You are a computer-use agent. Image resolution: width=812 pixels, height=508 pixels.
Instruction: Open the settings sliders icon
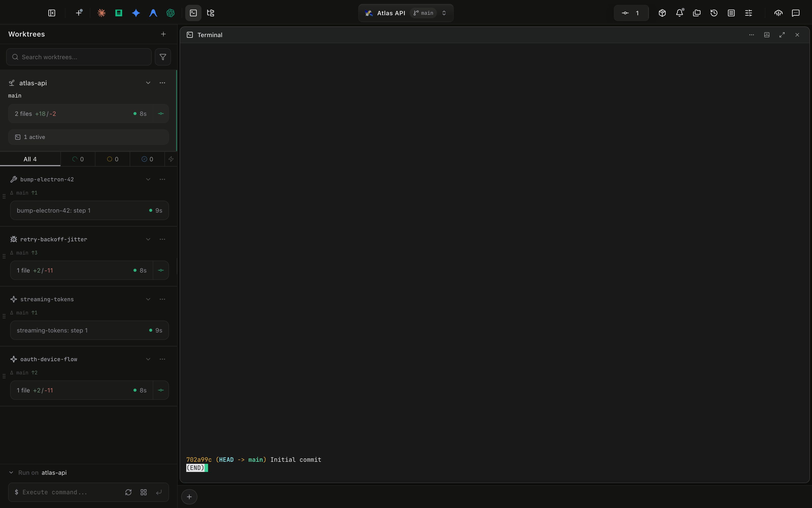[x=749, y=13]
